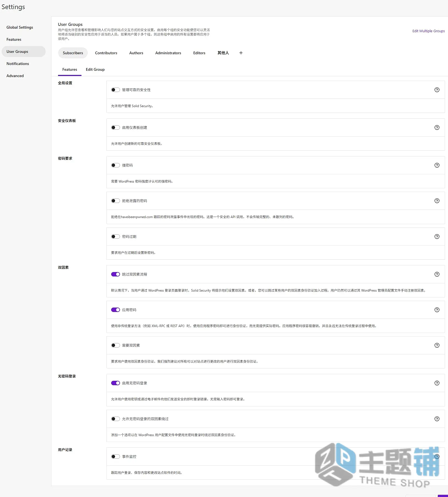
Task: Switch to Authors group
Action: pyautogui.click(x=136, y=53)
